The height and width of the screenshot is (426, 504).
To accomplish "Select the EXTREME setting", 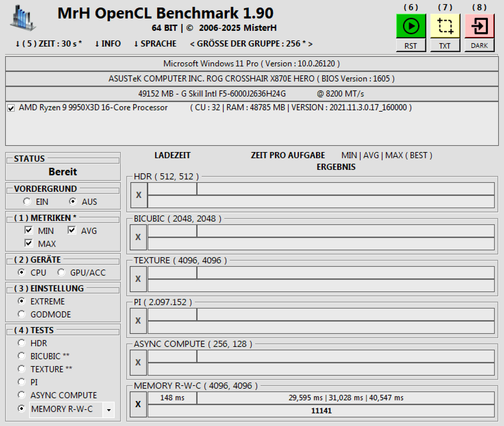I will (22, 301).
